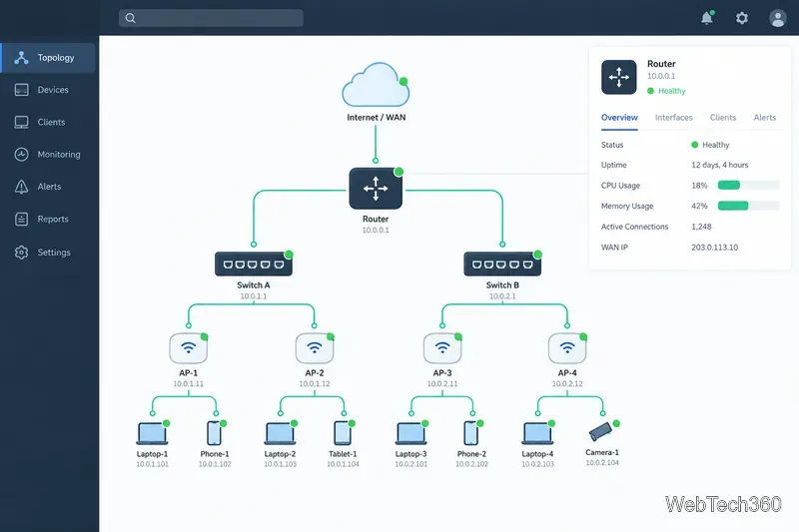The height and width of the screenshot is (532, 799).
Task: Open the user profile avatar
Action: (778, 18)
